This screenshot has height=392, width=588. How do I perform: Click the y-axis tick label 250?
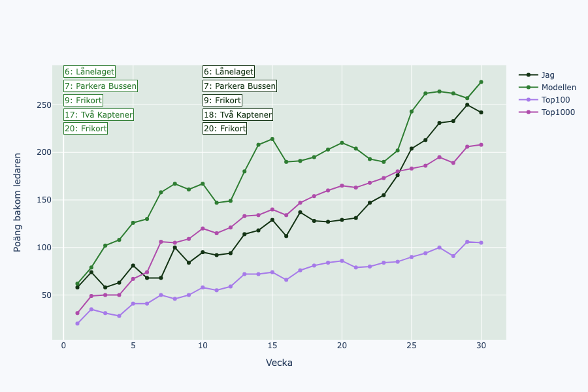pos(43,105)
